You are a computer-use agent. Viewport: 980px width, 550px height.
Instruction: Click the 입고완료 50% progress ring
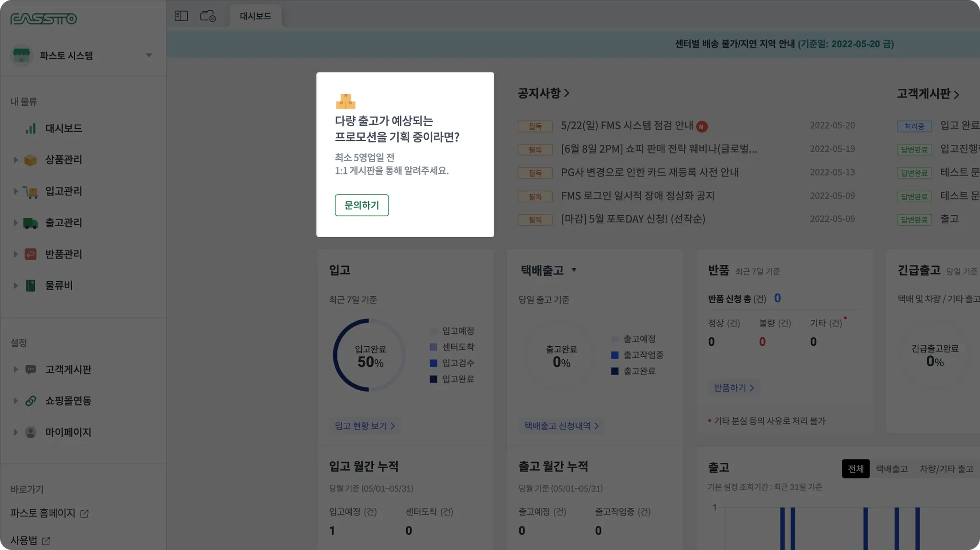[370, 356]
